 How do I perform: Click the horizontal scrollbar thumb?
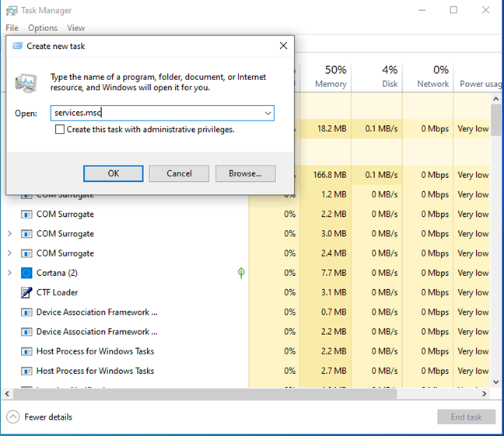(x=205, y=393)
